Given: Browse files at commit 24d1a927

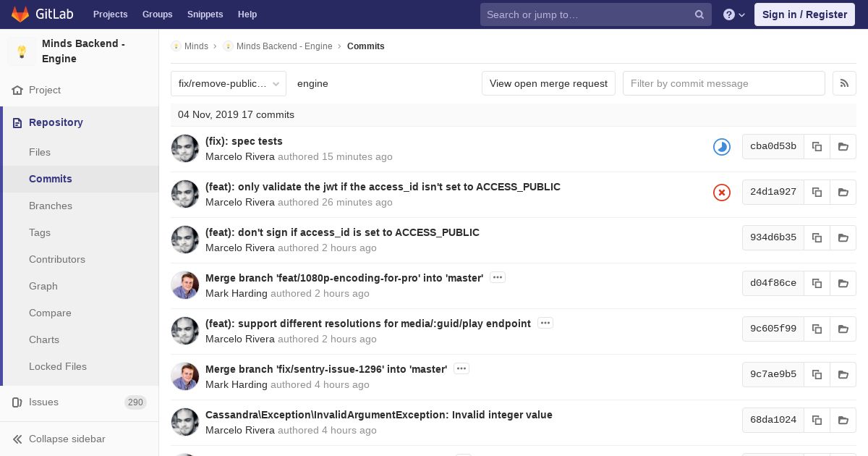Looking at the screenshot, I should (x=843, y=192).
